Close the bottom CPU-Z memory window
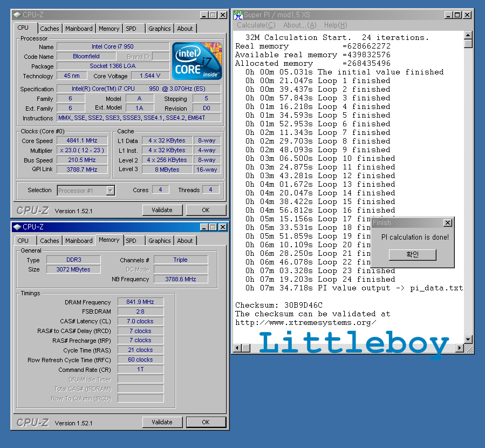The width and height of the screenshot is (485, 448). [223, 227]
